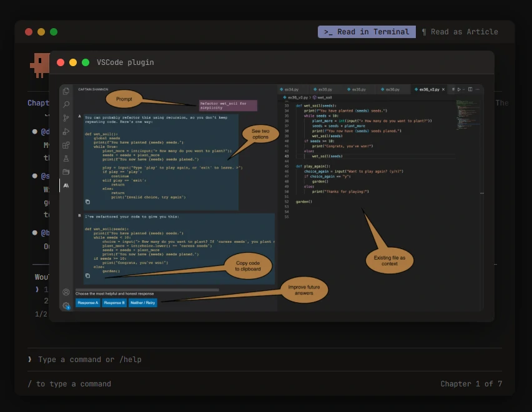Click the green dot on the background terminal window
Screen dimensions: 532x412
(x=54, y=32)
